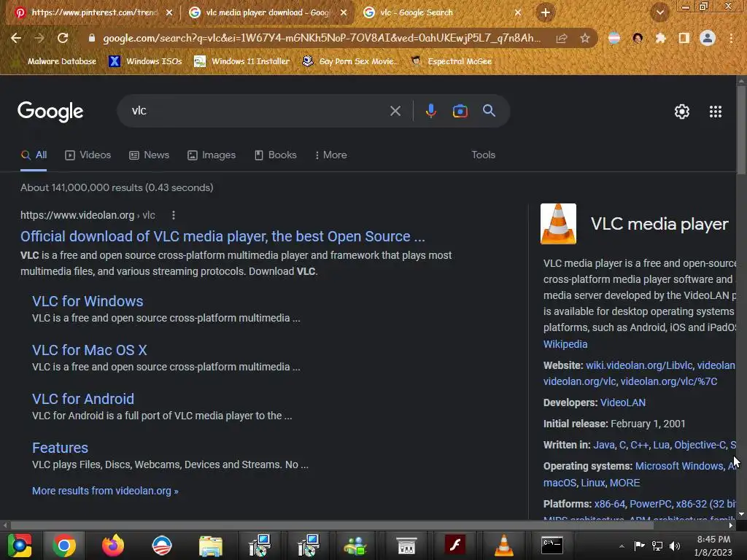This screenshot has width=747, height=560.
Task: Click the browser forward arrow
Action: pos(39,38)
